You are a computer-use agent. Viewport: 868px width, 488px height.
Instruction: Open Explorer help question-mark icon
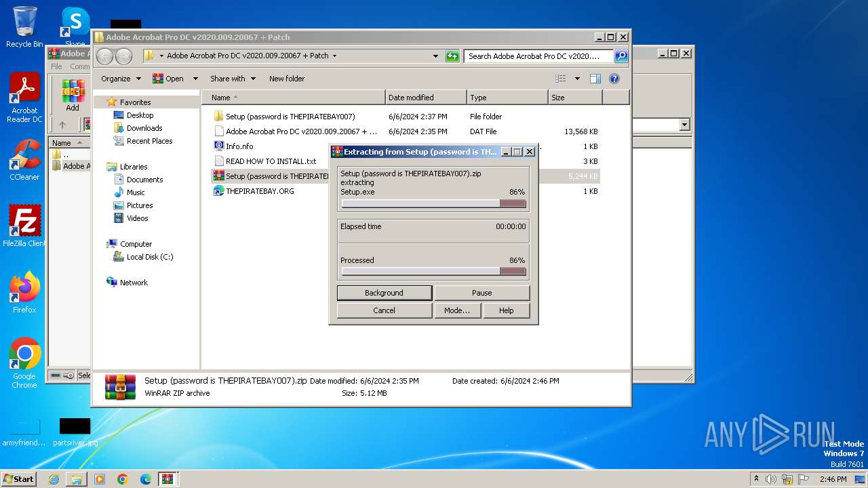pos(614,79)
